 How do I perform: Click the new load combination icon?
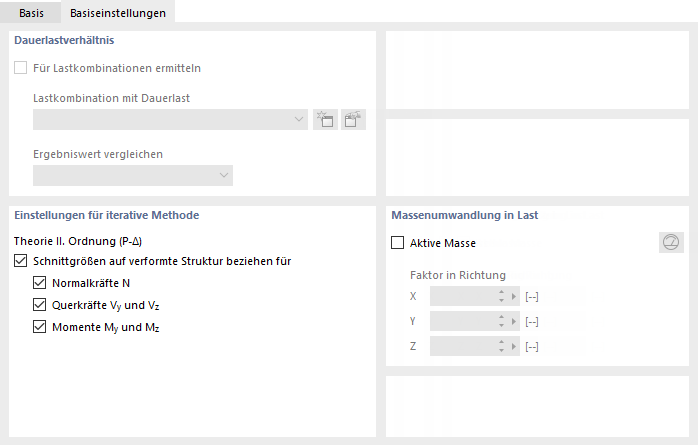click(326, 120)
